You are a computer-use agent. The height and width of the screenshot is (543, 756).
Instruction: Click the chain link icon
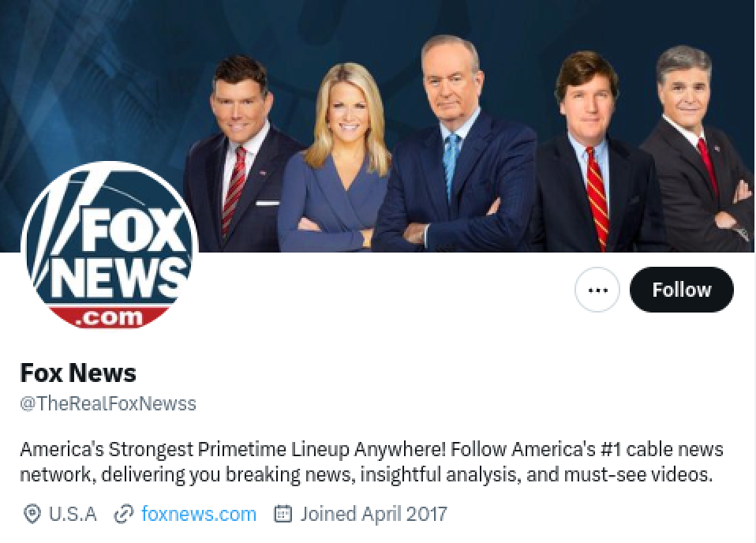[x=123, y=514]
